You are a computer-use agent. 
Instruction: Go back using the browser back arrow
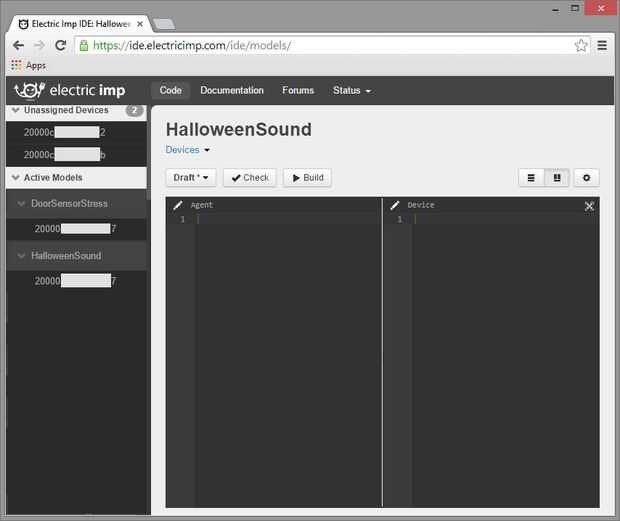coord(18,45)
